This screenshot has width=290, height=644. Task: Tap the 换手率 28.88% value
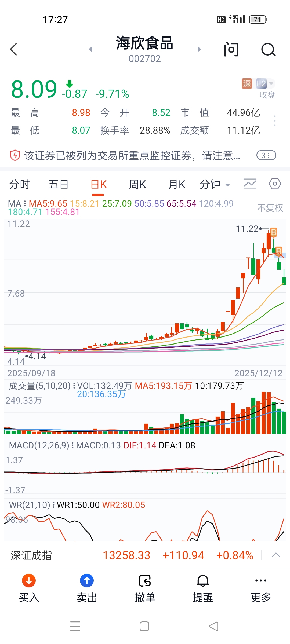155,130
